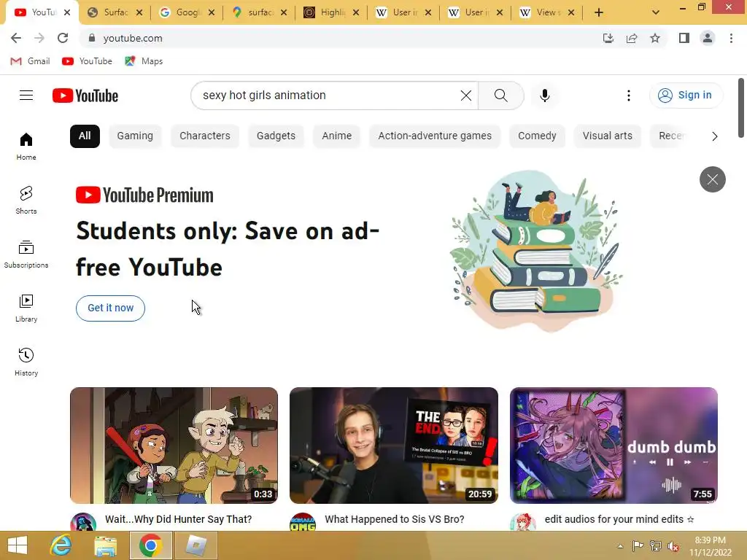Click the title What Happened to Sis VS Bro?

pyautogui.click(x=395, y=519)
